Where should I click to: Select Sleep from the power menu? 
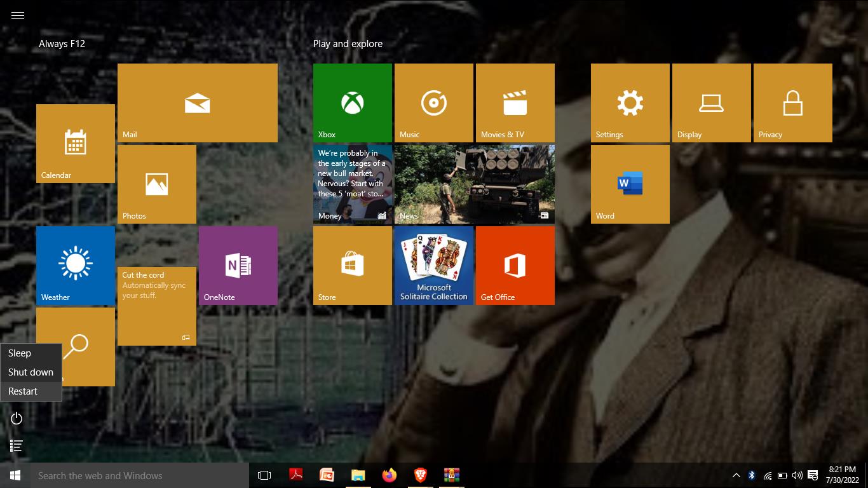click(31, 353)
